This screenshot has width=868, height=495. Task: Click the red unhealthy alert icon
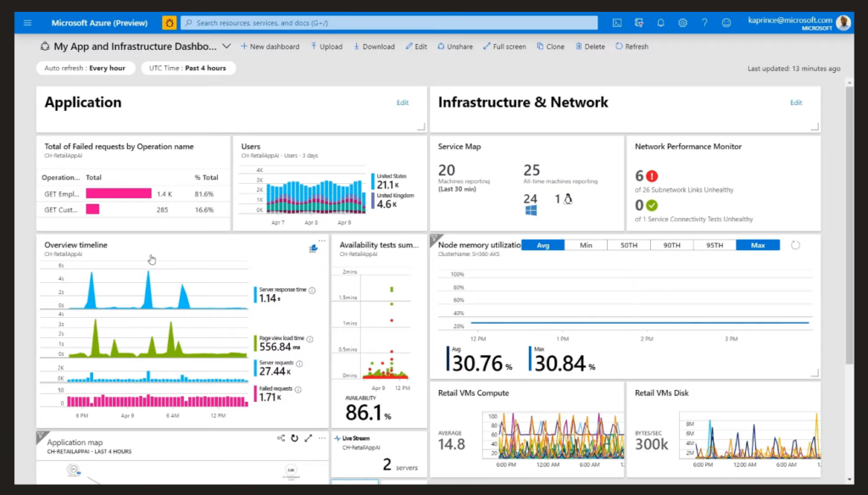click(652, 176)
